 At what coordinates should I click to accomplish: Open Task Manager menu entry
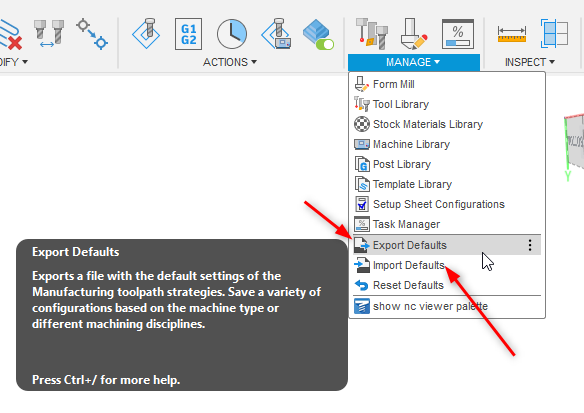(446, 224)
